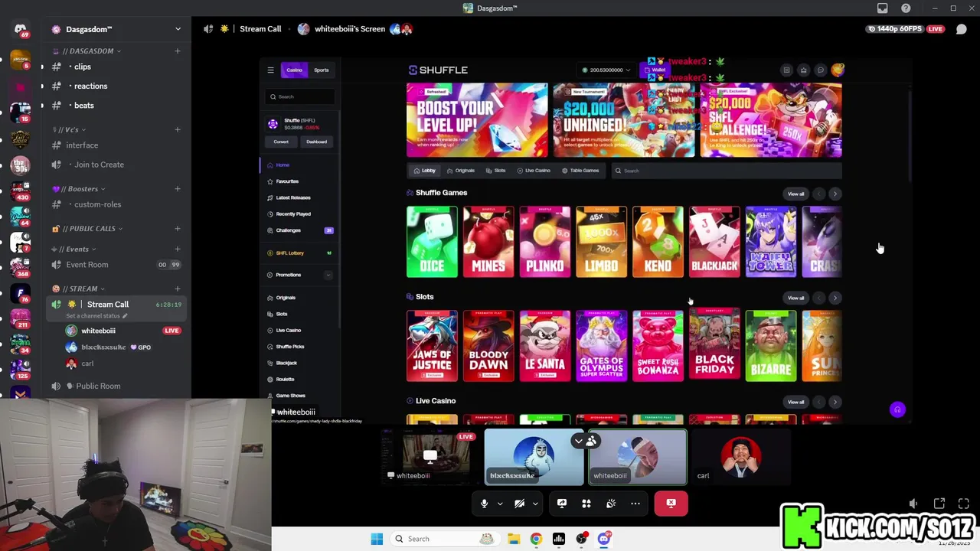Click carl's participant tile

coord(740,457)
